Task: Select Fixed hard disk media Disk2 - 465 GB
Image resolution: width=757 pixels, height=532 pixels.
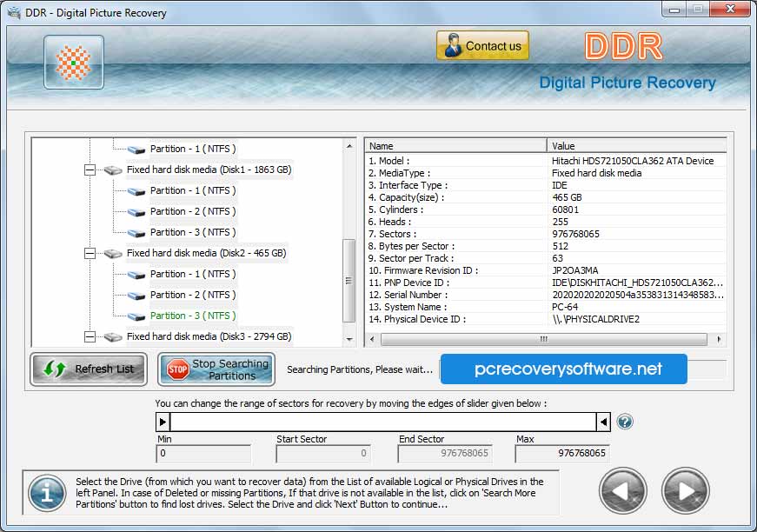Action: [207, 254]
